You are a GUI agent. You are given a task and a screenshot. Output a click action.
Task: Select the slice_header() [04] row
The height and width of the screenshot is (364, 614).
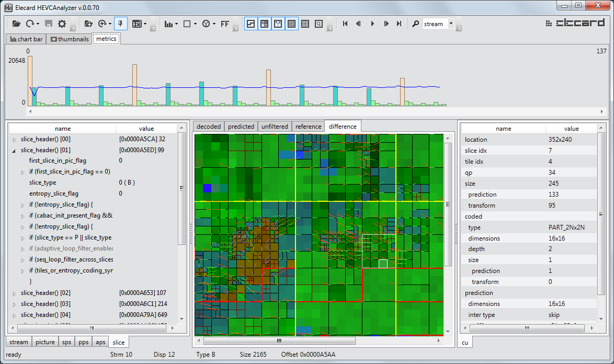93,315
